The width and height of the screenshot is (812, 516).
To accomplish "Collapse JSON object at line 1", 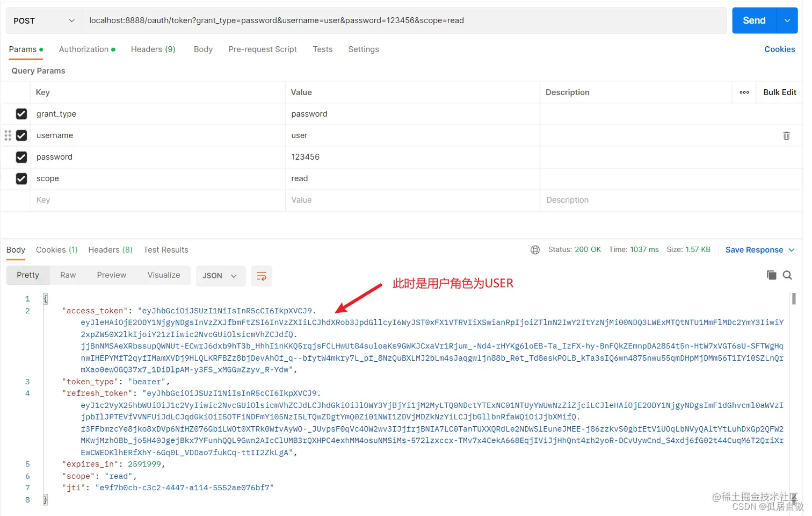I will coord(46,299).
